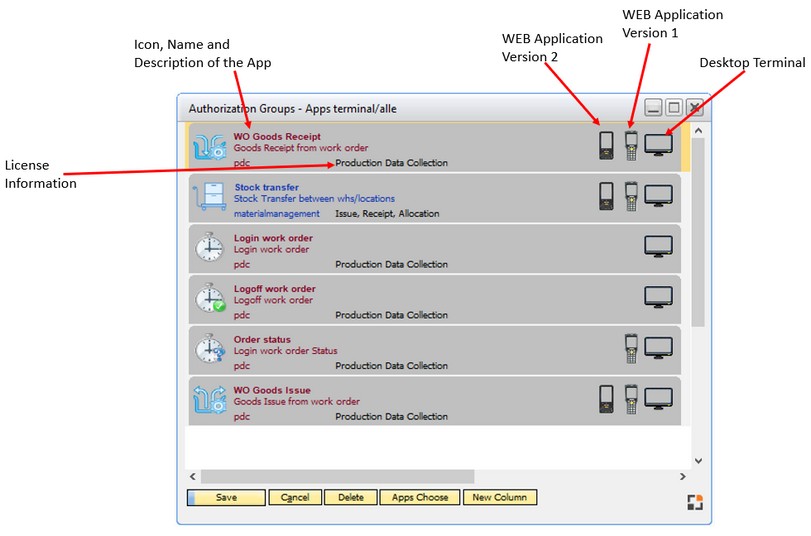Click the orange layout icon at bottom right

(694, 502)
